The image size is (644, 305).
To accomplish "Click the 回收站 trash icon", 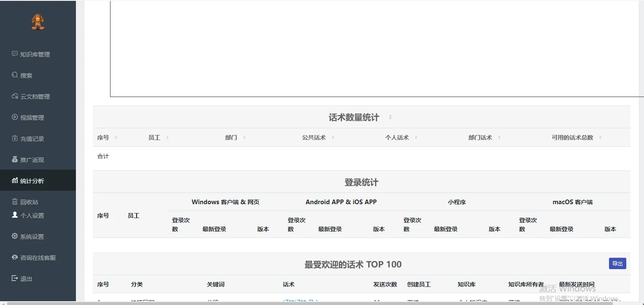I will point(15,202).
